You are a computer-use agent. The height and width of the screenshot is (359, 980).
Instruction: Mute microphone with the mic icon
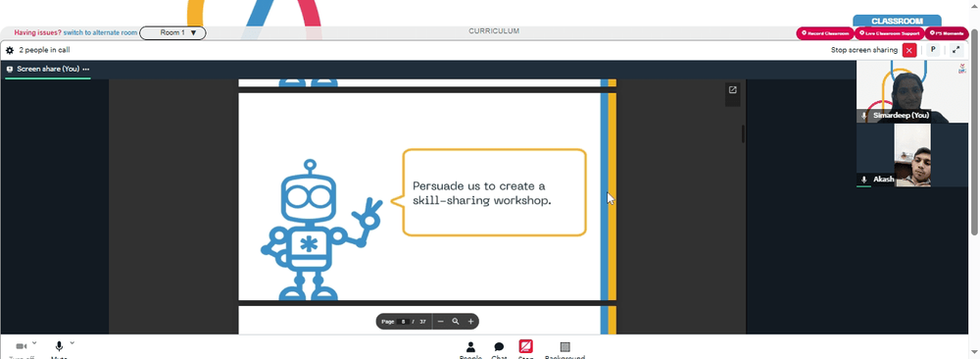pyautogui.click(x=59, y=346)
